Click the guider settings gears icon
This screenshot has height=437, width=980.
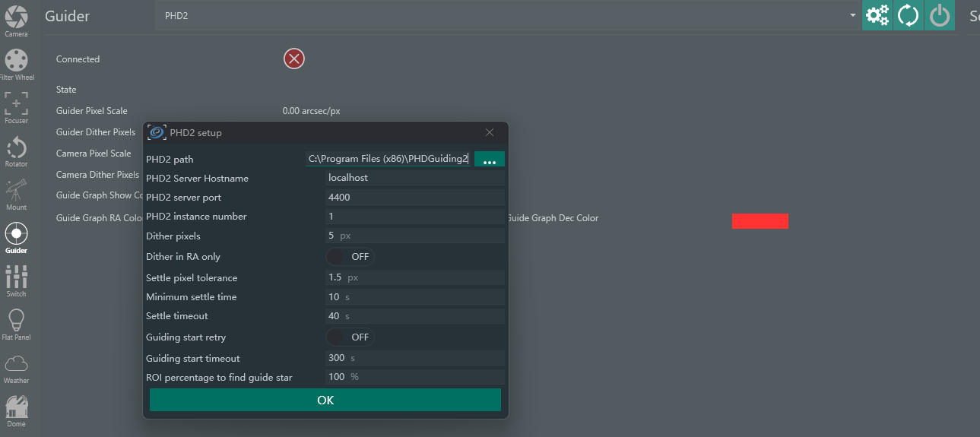tap(877, 16)
